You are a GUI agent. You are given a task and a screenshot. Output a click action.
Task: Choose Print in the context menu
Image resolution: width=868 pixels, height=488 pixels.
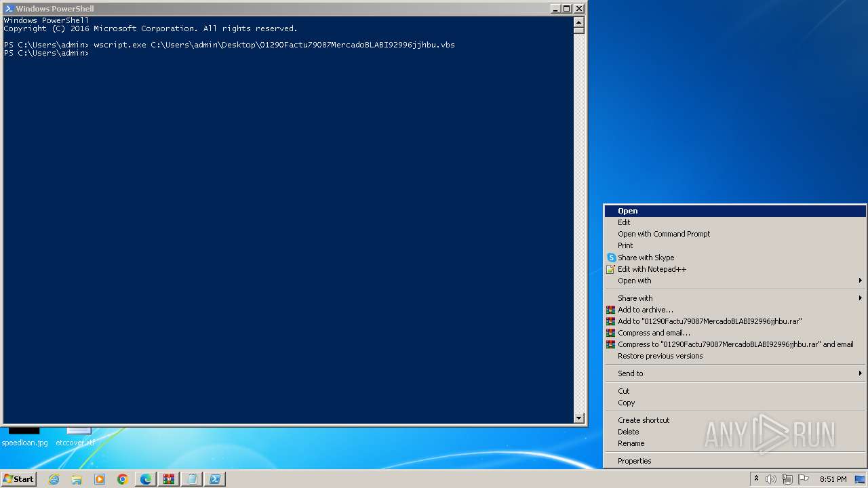735,245
